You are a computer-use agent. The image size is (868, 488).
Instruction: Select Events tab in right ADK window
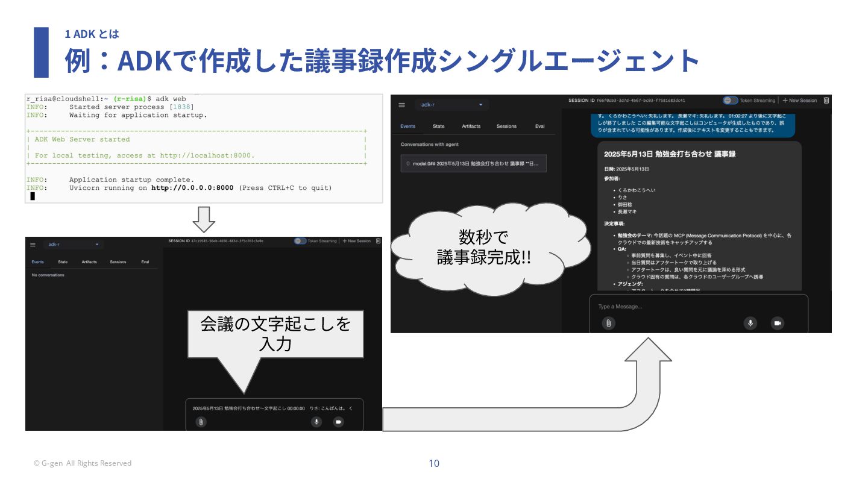click(x=408, y=127)
